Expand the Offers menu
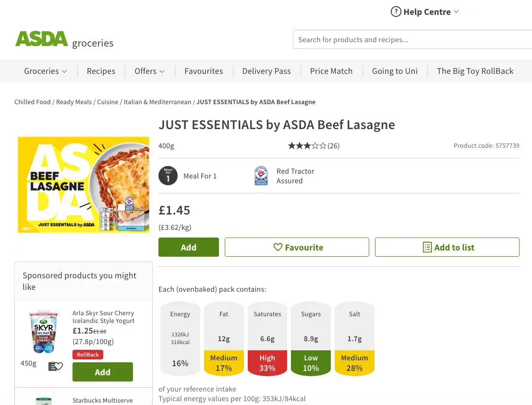The width and height of the screenshot is (532, 405). [x=149, y=71]
